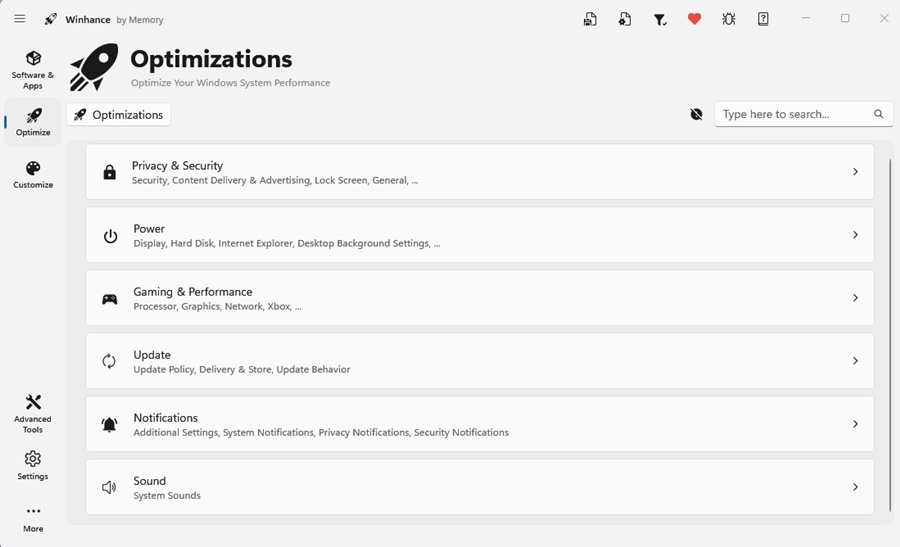
Task: Click the save configuration file icon
Action: click(x=590, y=19)
